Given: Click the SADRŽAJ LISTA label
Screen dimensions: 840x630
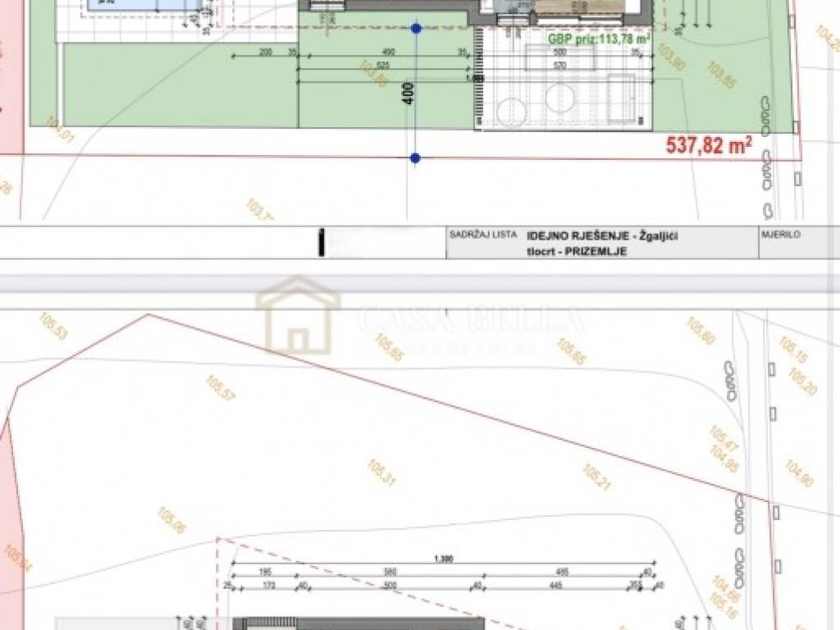Looking at the screenshot, I should (x=483, y=235).
